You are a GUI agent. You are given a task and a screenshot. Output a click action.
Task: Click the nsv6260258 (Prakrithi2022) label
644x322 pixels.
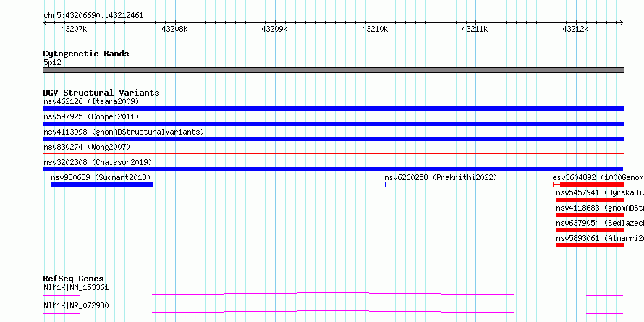(441, 177)
